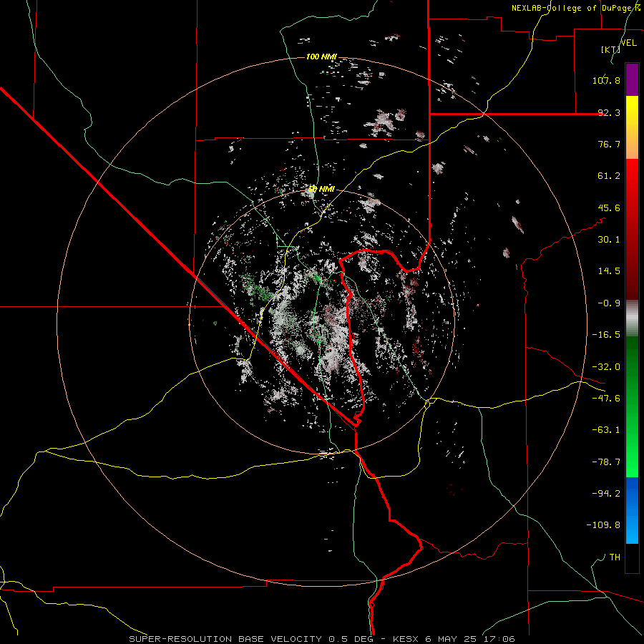Click the VEL legend title
The width and height of the screenshot is (644, 644).
(x=628, y=43)
